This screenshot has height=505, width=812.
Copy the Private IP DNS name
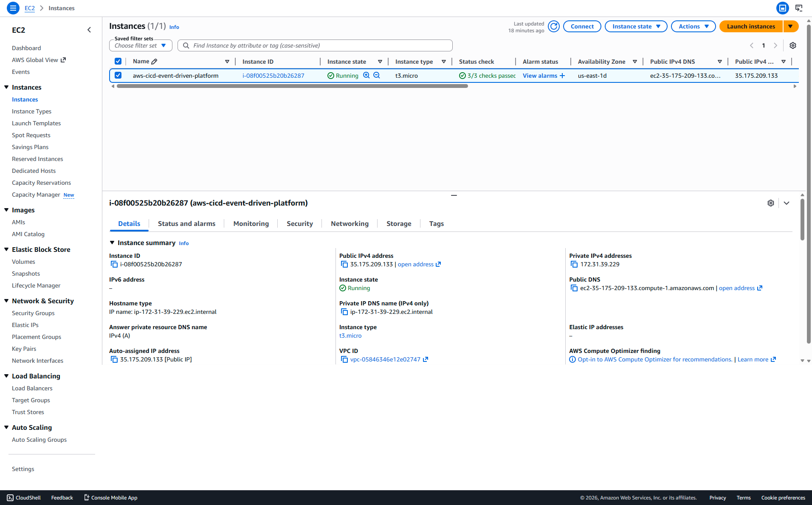click(x=344, y=312)
